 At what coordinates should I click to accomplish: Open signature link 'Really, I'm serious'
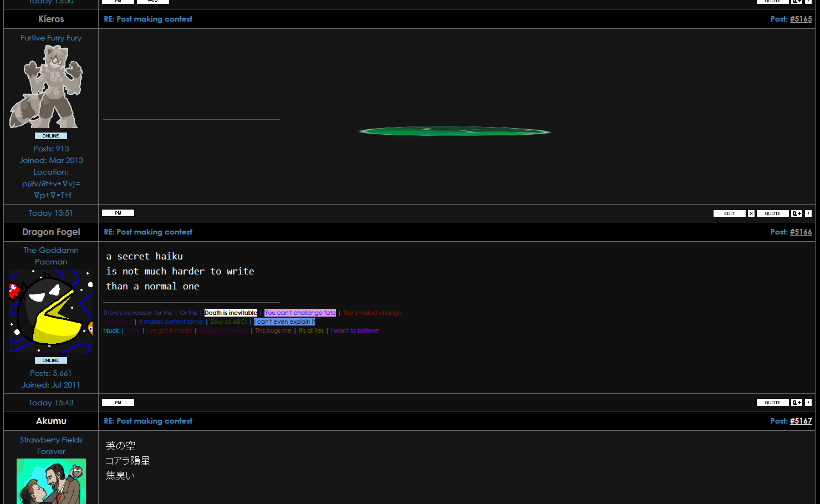(x=223, y=330)
